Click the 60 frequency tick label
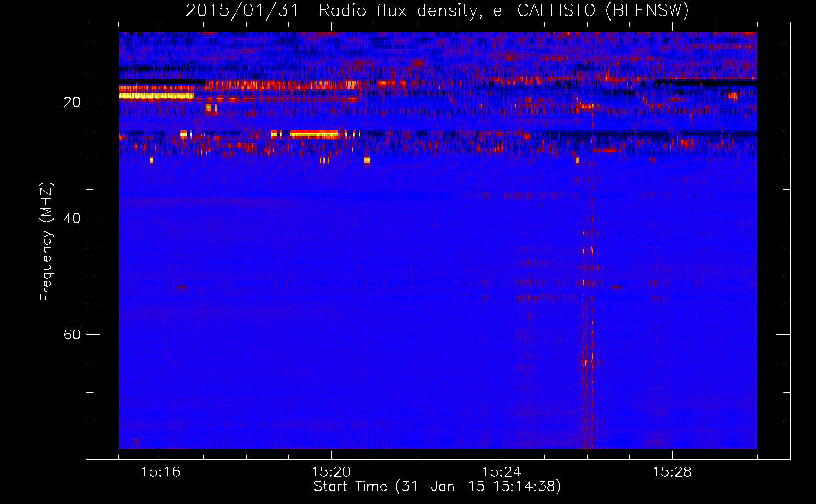Image resolution: width=816 pixels, height=504 pixels. (x=72, y=335)
